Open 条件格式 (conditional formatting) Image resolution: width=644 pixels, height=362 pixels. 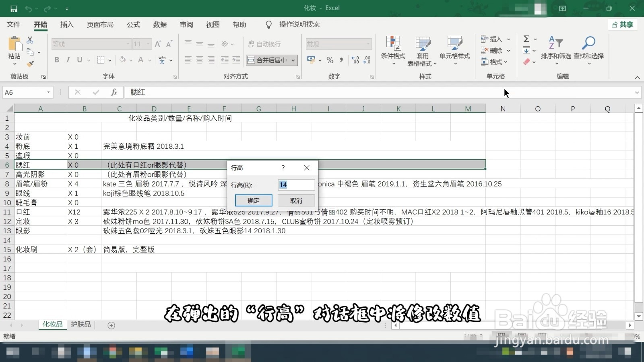point(393,51)
